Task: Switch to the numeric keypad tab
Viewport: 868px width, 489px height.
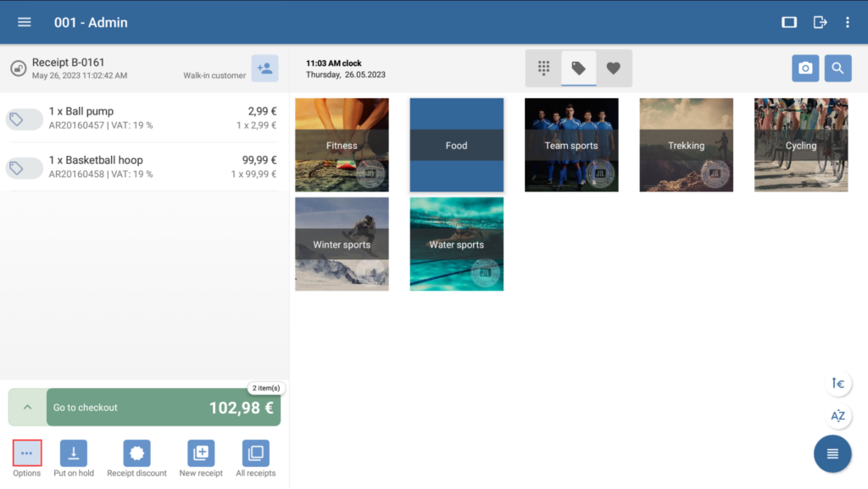Action: point(544,69)
